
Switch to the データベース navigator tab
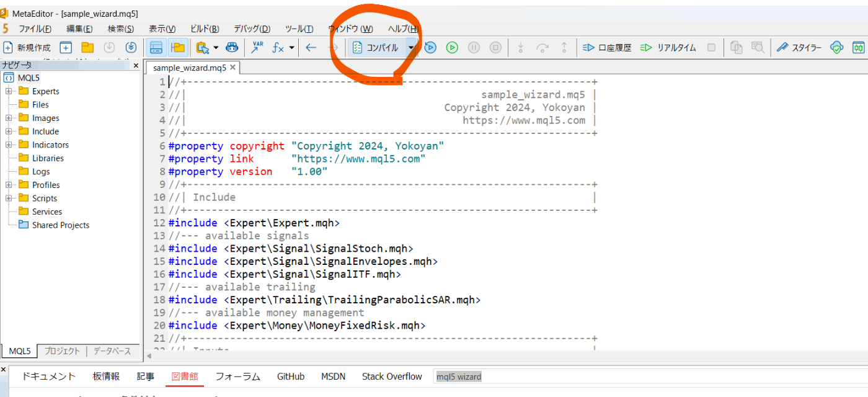(112, 351)
